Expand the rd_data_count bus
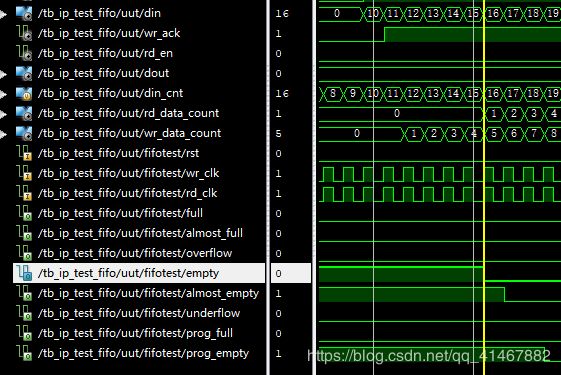561x375 pixels. [x=3, y=115]
